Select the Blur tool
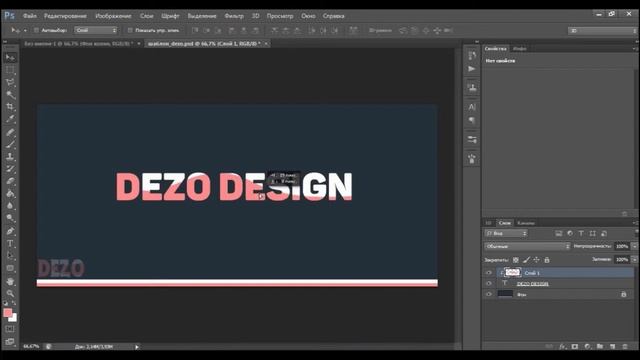Screen dimensions: 640x360 (10, 206)
